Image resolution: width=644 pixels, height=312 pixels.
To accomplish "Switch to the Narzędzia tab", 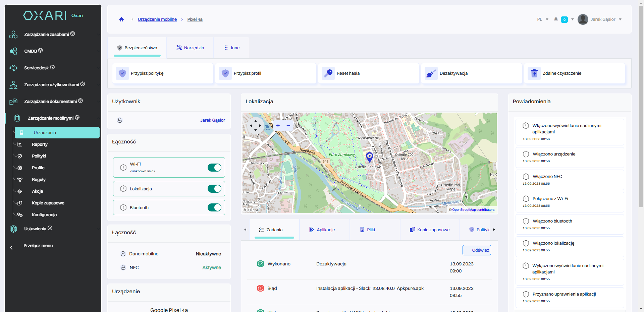I will click(190, 48).
